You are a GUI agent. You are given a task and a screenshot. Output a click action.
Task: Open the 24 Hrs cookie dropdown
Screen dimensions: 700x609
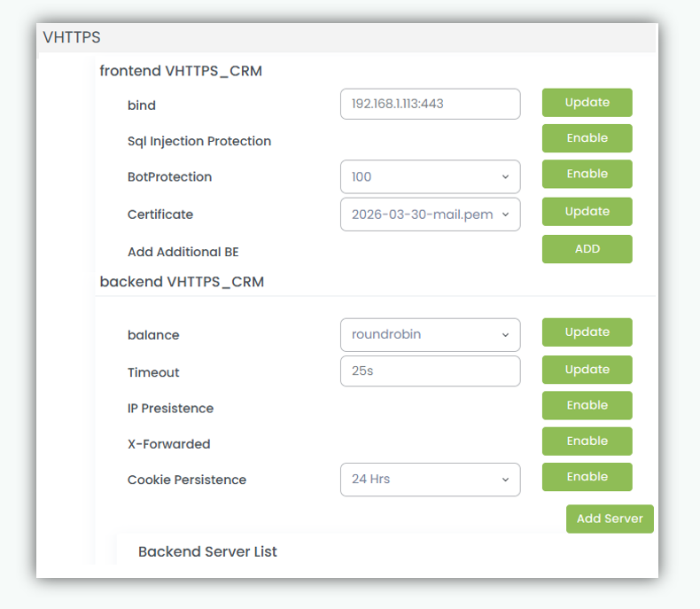(x=430, y=480)
